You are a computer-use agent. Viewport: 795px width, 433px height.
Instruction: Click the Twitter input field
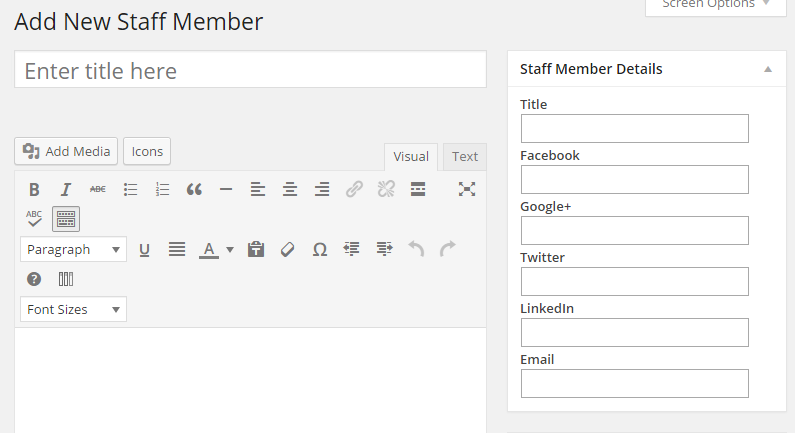634,281
